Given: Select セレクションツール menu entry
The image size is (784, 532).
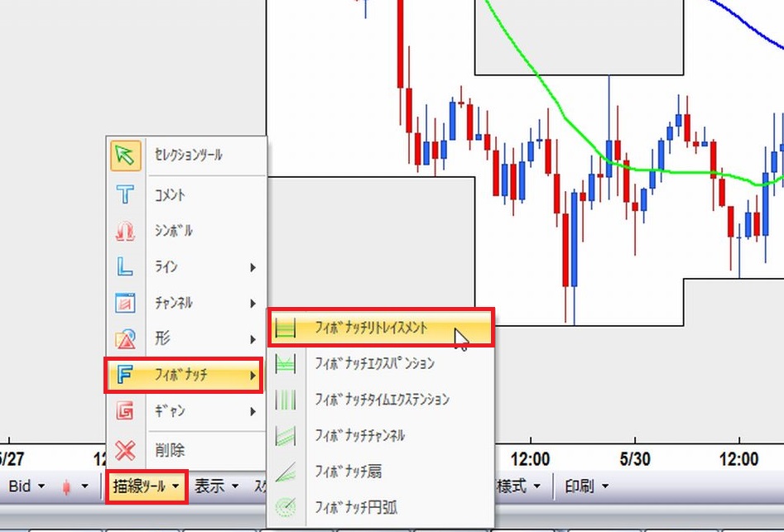Looking at the screenshot, I should coord(187,156).
